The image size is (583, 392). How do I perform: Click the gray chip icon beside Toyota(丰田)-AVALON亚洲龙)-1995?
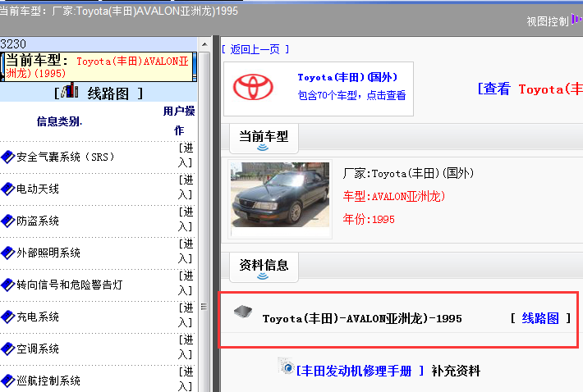(x=243, y=312)
